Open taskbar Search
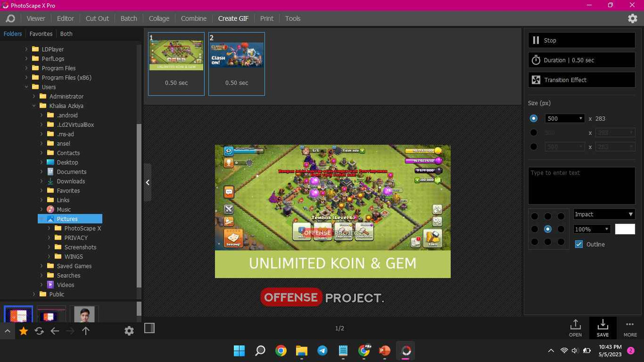 pyautogui.click(x=260, y=350)
